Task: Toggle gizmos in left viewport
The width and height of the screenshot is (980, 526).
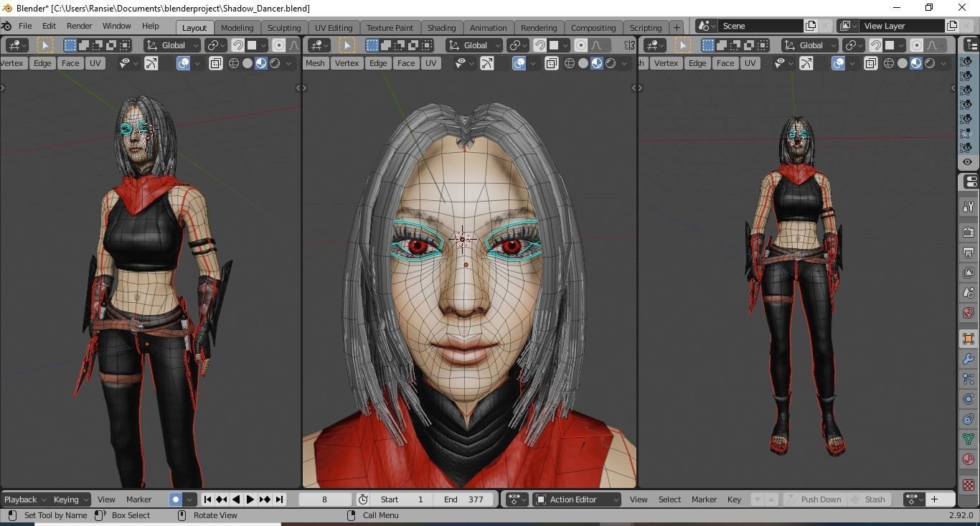Action: point(151,63)
